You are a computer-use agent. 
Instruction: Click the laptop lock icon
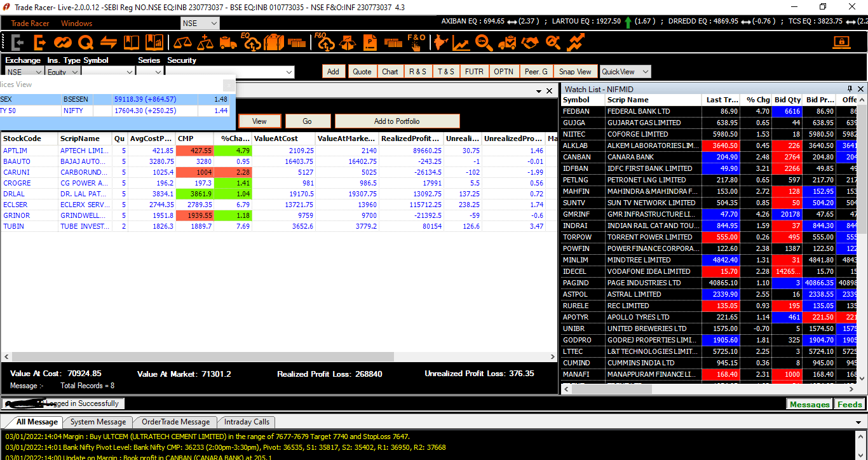[x=842, y=43]
